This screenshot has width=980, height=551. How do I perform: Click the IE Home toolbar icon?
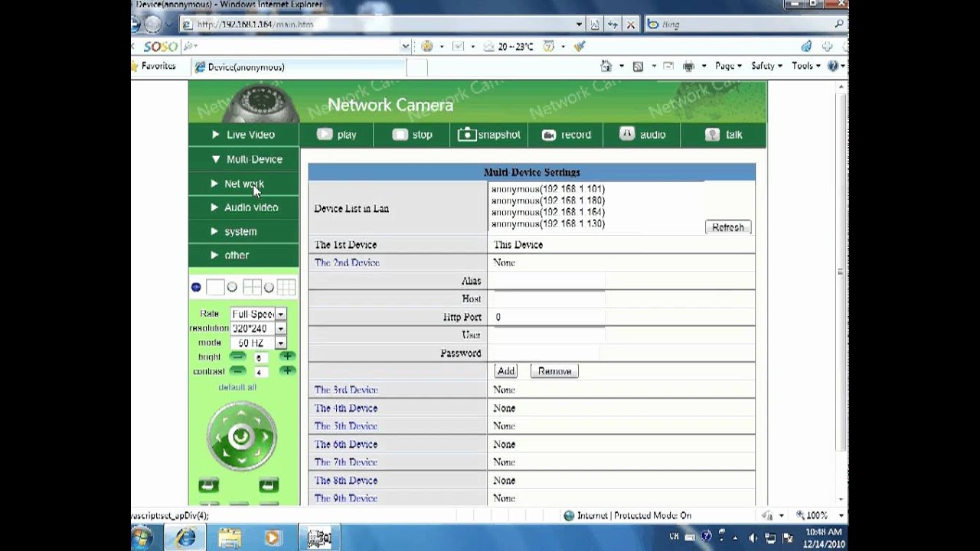(606, 66)
